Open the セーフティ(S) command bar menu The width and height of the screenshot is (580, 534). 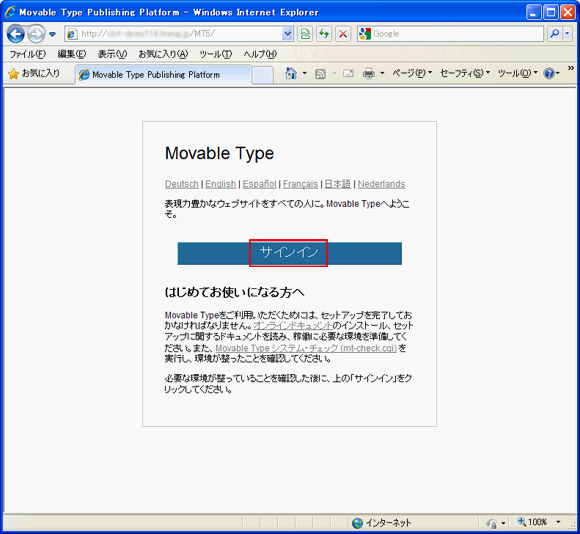pyautogui.click(x=465, y=73)
